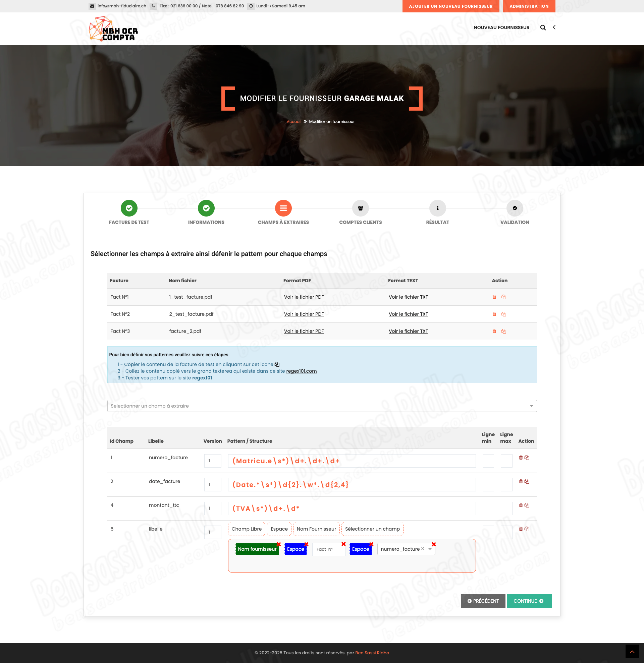Remove the Fact N° free field
Screen dimensions: 644x663
343,544
